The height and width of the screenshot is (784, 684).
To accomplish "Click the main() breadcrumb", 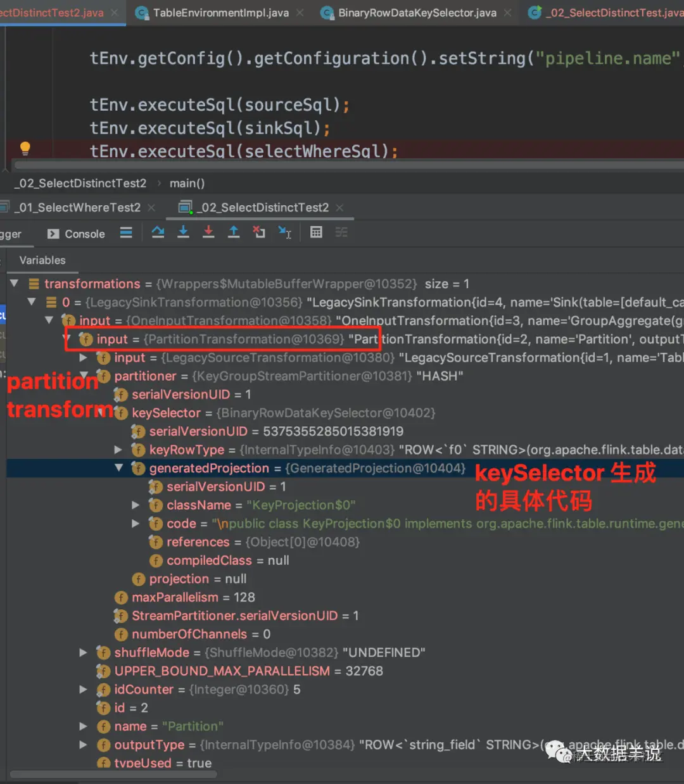I will click(187, 183).
